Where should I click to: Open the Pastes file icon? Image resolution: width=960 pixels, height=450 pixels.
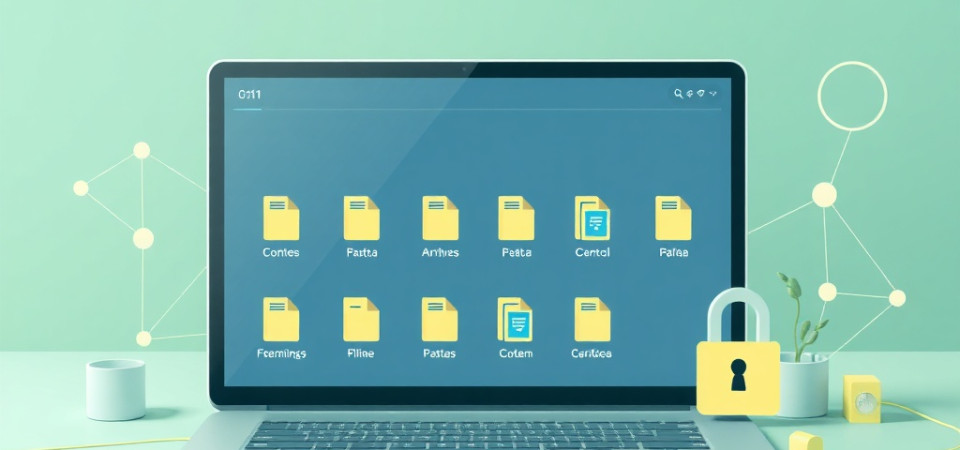pos(440,319)
